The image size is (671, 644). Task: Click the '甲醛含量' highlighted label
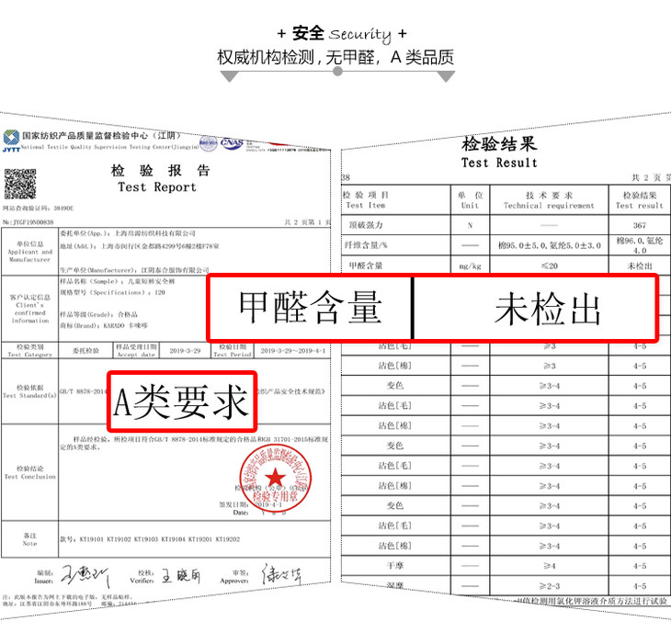click(x=310, y=309)
